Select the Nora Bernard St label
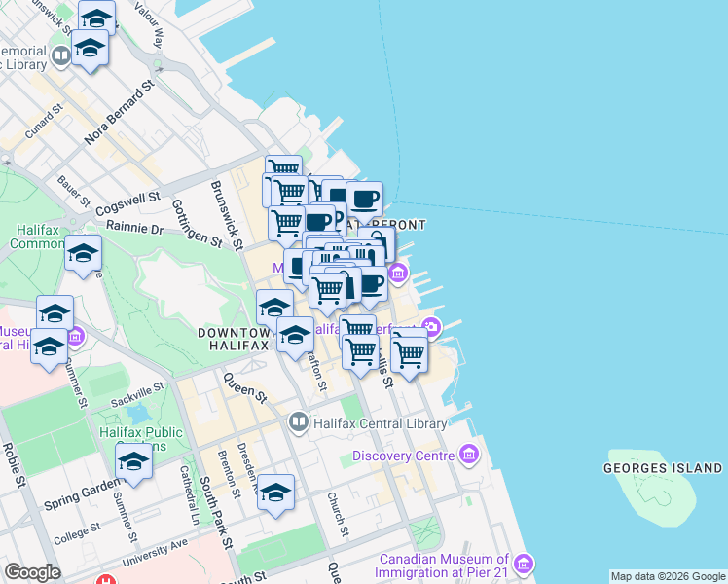The width and height of the screenshot is (728, 584). (x=120, y=112)
